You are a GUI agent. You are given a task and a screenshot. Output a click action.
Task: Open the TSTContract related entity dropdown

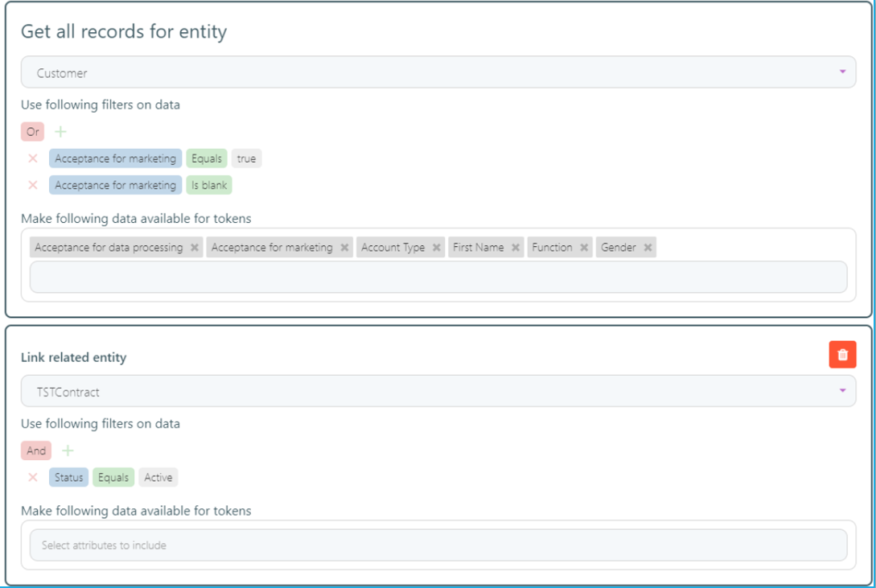[x=438, y=392]
